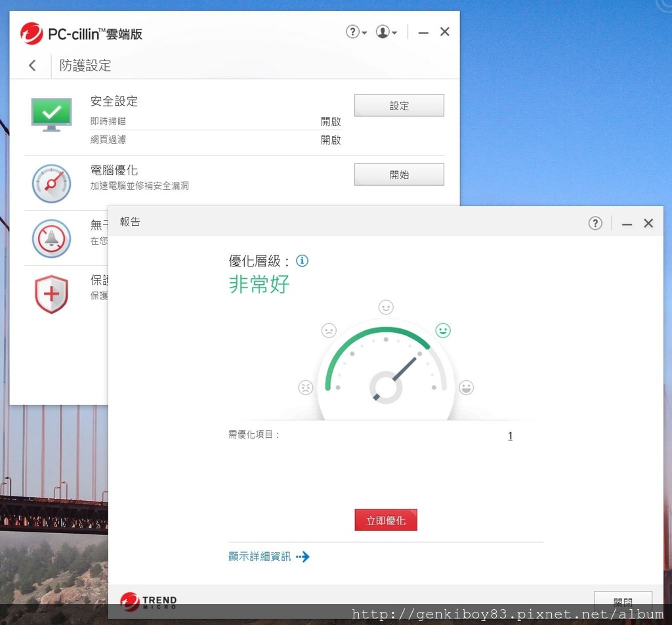This screenshot has height=625, width=672.
Task: Click the highlighted green smiley face
Action: 443,330
